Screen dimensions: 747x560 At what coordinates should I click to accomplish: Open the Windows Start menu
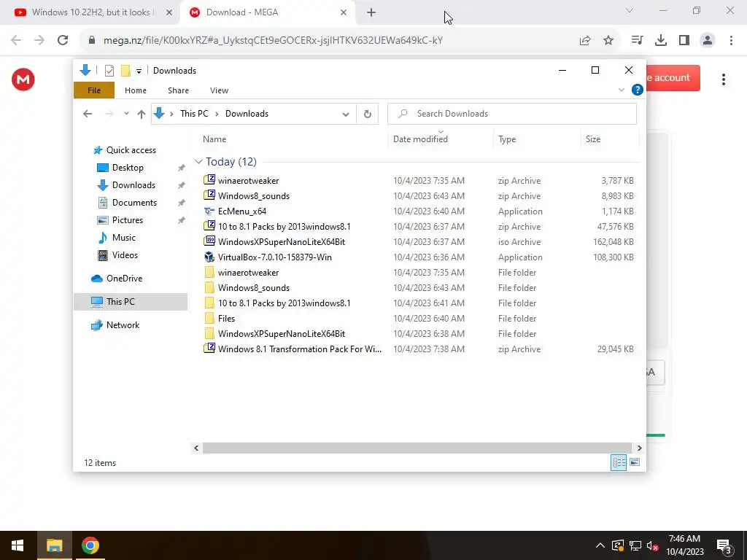[x=18, y=545]
